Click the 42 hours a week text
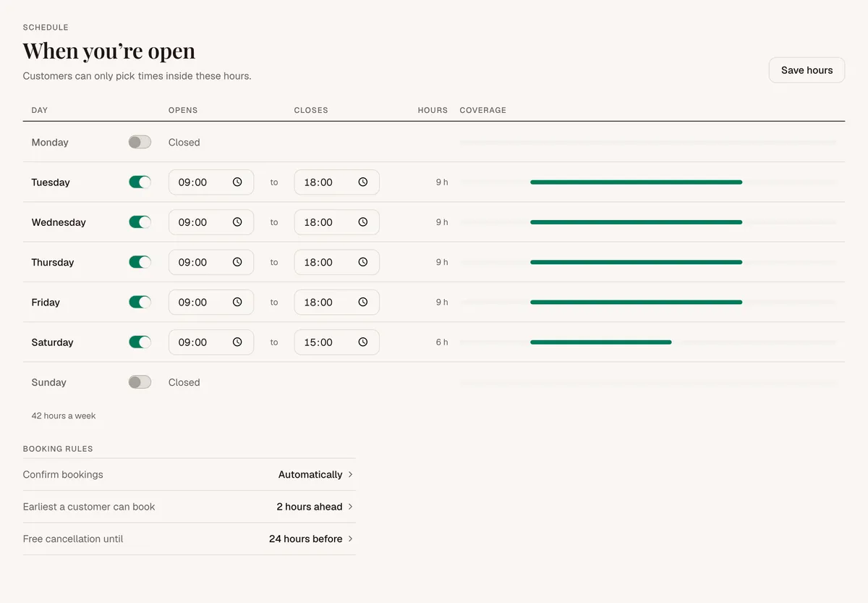 [64, 416]
